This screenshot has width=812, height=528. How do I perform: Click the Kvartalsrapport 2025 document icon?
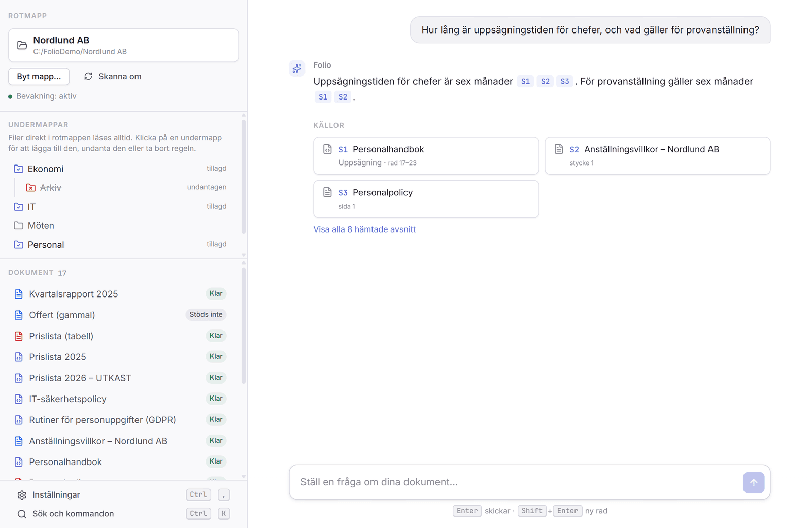click(x=19, y=294)
